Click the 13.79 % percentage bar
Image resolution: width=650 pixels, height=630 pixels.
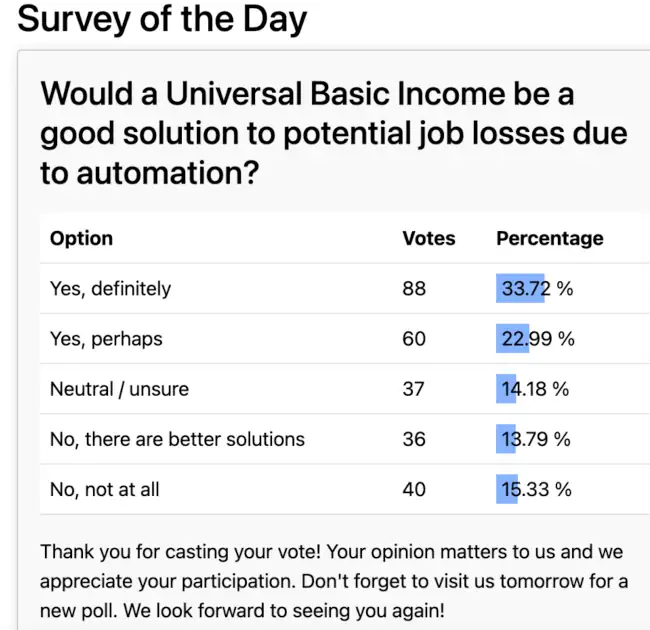coord(506,439)
